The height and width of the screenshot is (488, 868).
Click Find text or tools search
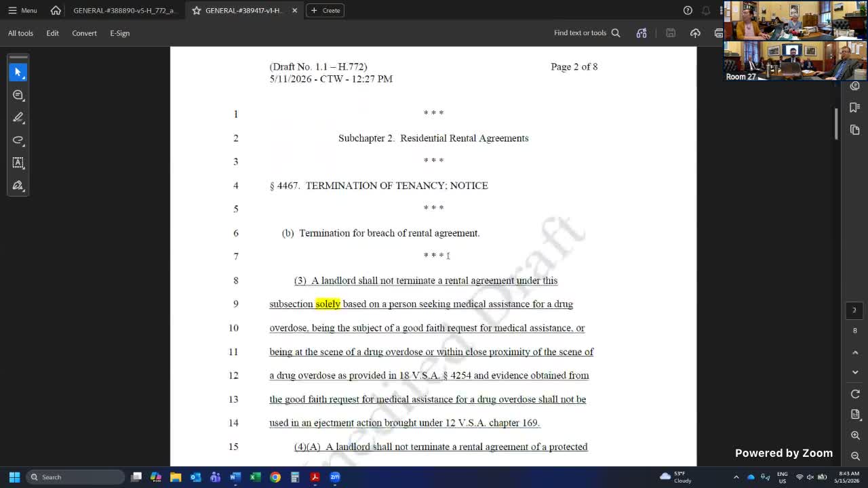point(587,33)
